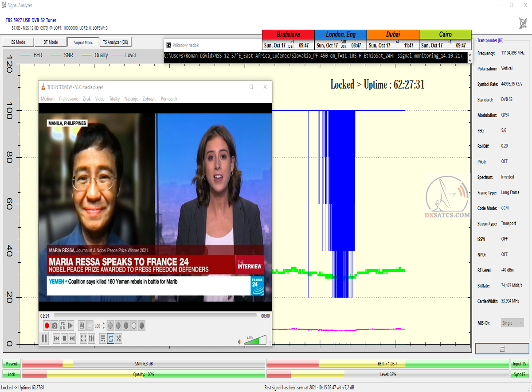The width and height of the screenshot is (532, 392).
Task: Adjust the VLC volume slider at 83%
Action: click(x=255, y=340)
